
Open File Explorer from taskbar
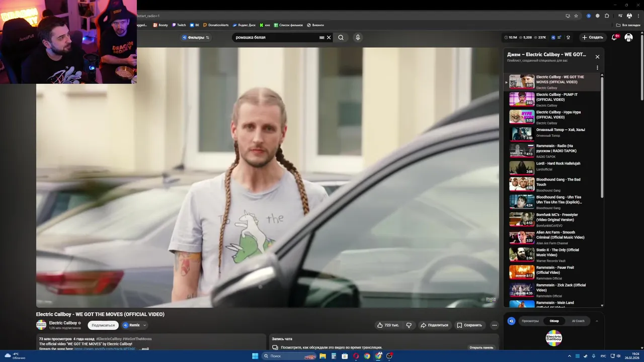click(x=323, y=356)
